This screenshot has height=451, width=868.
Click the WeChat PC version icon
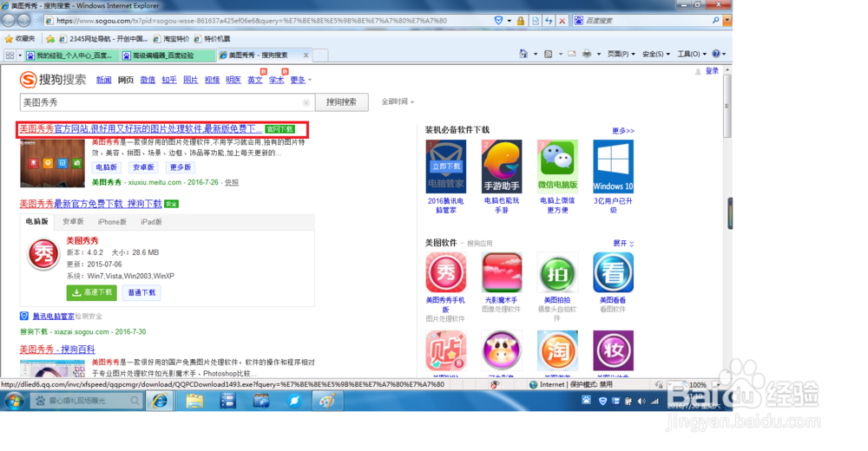[557, 166]
